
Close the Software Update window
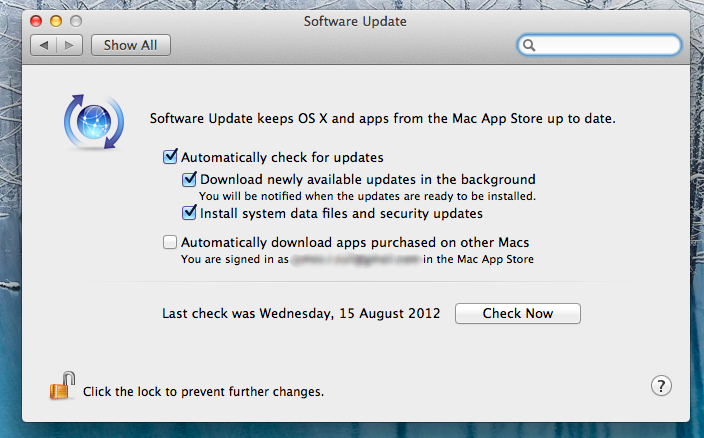36,21
